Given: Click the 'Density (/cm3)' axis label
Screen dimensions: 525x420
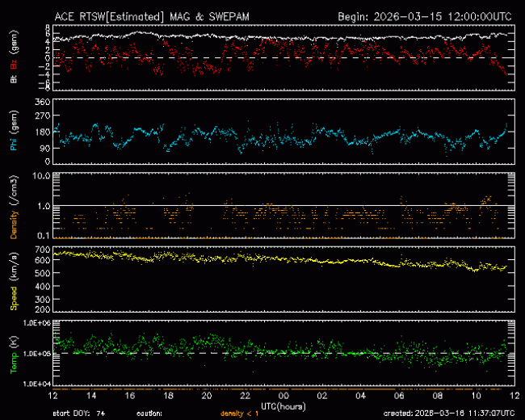Looking at the screenshot, I should coord(14,207).
